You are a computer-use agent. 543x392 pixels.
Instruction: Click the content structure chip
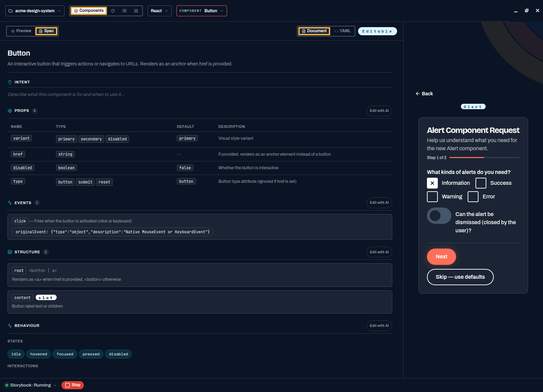pos(22,298)
